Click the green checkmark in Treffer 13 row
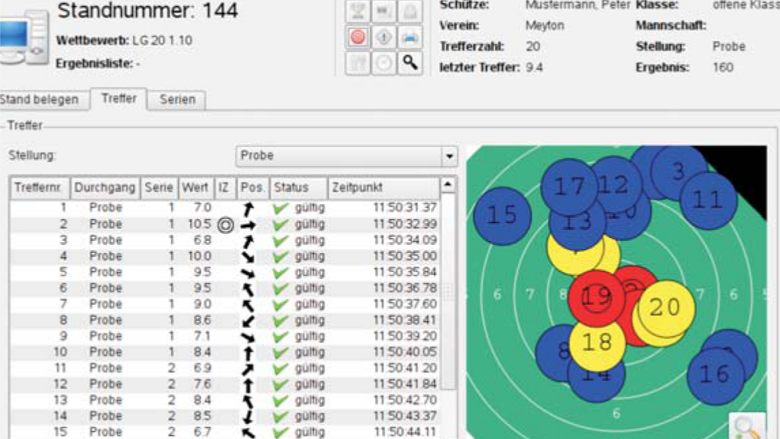 [x=281, y=400]
